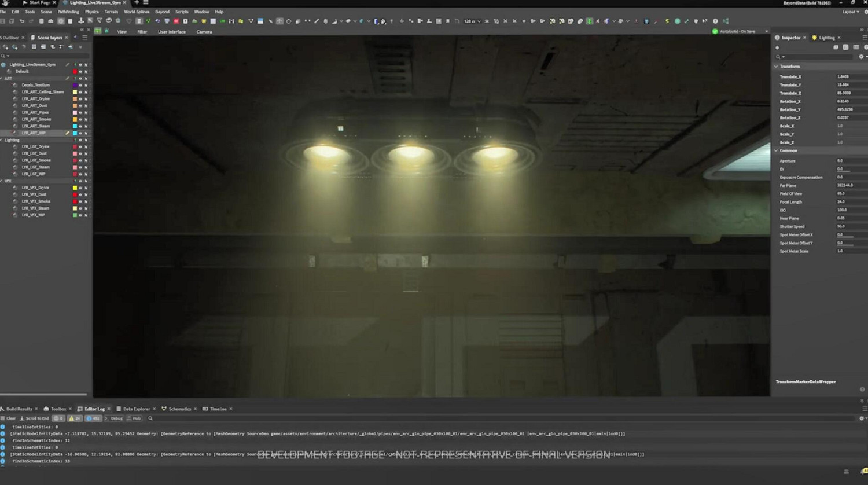The width and height of the screenshot is (868, 485).
Task: Switch to the Data Explorer tab
Action: tap(136, 409)
